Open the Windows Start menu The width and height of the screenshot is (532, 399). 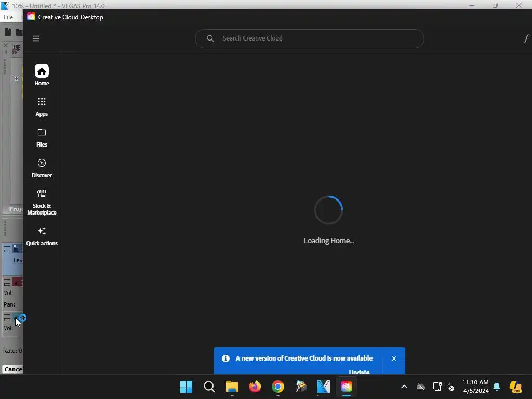(x=186, y=387)
